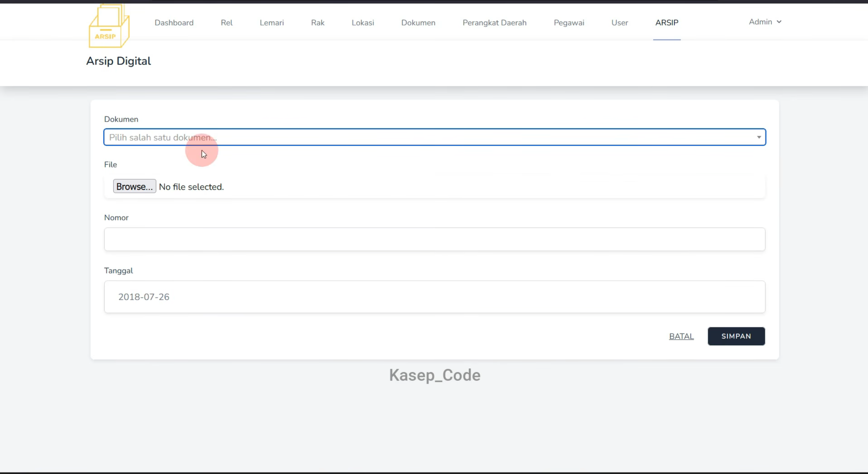Open the Lemari navigation link
Screen dimensions: 868x474
coord(272,23)
